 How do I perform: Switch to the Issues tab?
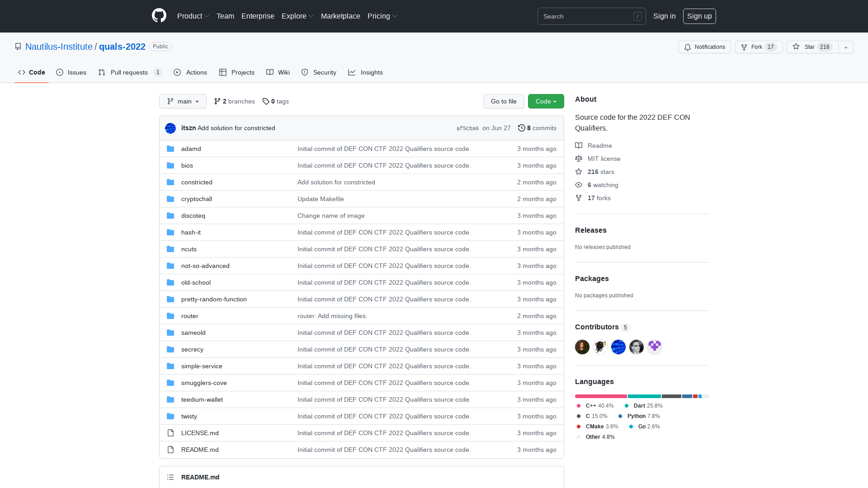point(71,72)
